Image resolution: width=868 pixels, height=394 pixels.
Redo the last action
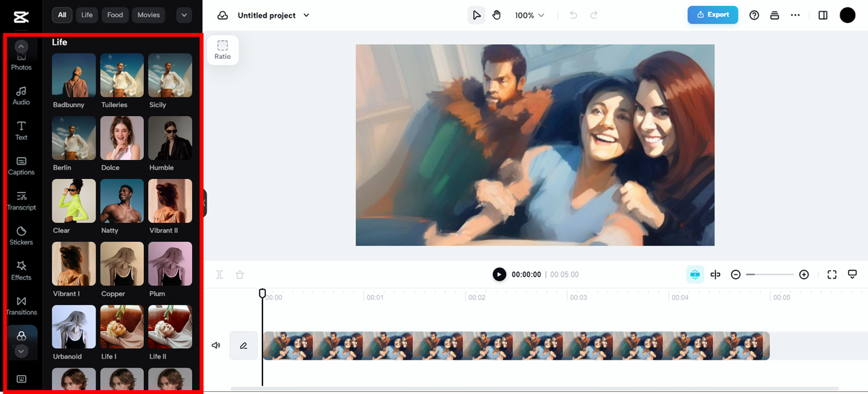click(x=594, y=15)
